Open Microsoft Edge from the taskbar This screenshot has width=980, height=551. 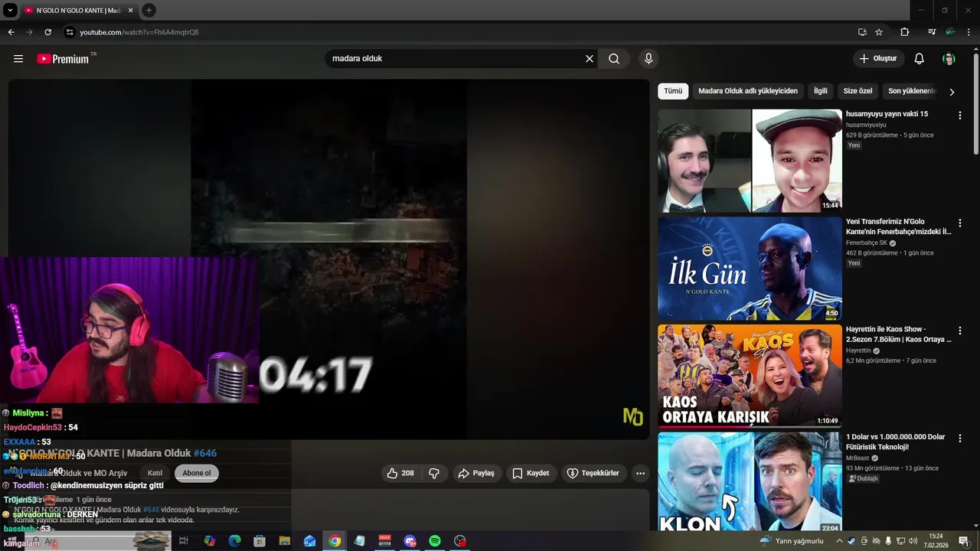point(234,541)
